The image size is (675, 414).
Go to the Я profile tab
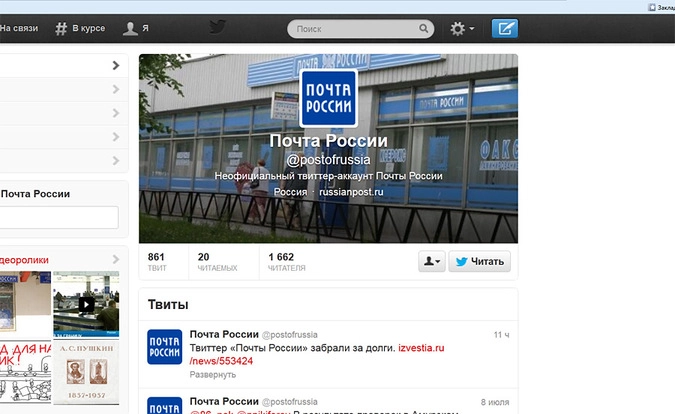136,28
